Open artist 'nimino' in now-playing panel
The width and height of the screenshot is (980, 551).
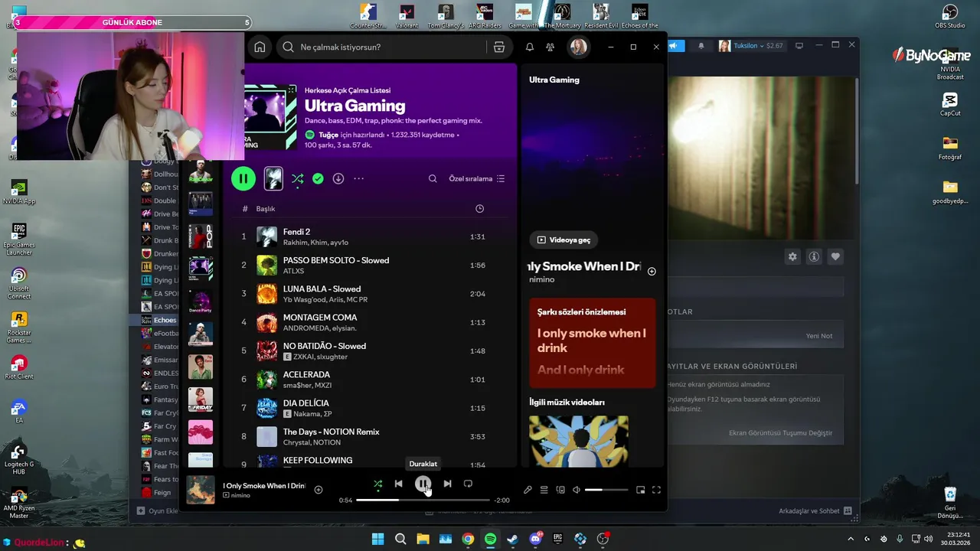pyautogui.click(x=541, y=279)
